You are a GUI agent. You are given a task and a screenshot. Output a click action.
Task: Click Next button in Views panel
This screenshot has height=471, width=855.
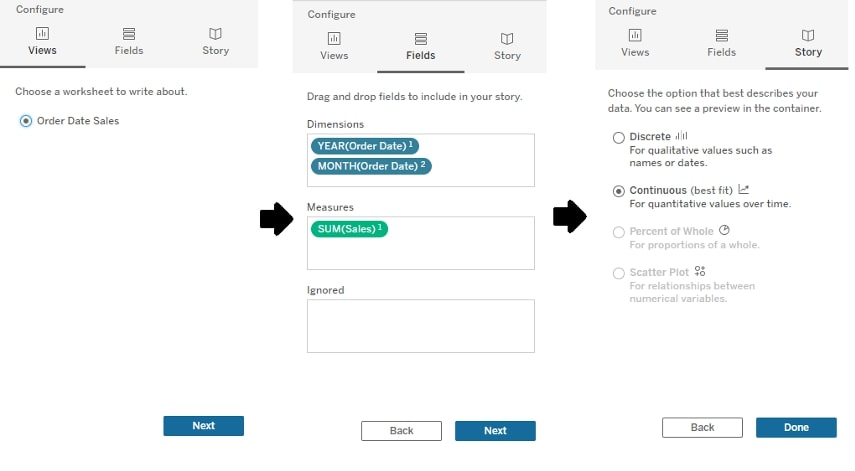203,426
